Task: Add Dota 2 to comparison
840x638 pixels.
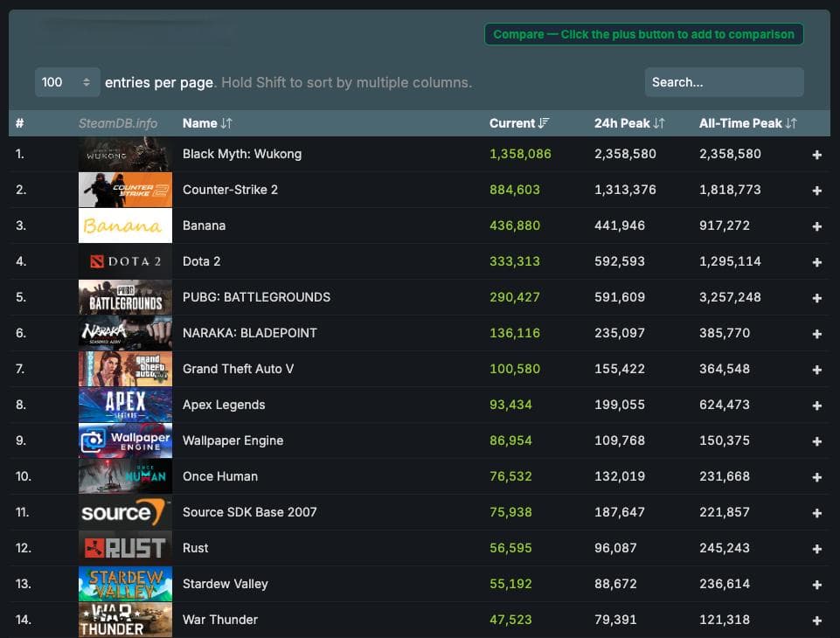Action: coord(816,262)
